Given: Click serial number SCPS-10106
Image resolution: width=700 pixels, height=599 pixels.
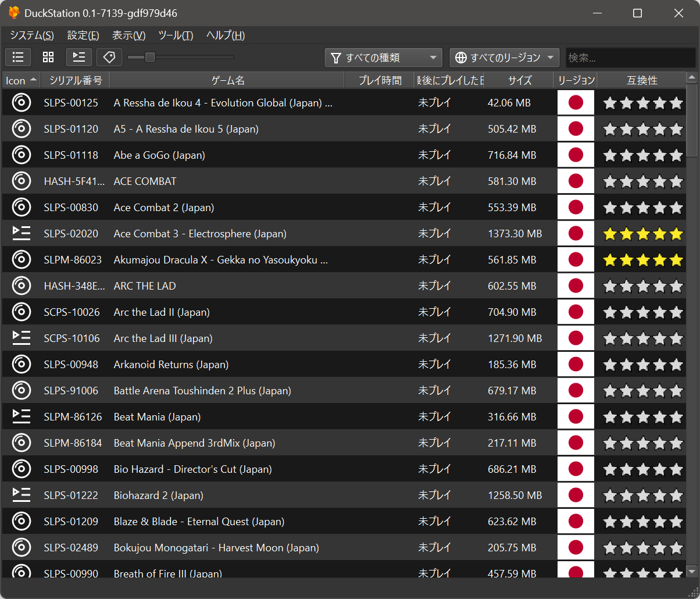Looking at the screenshot, I should (x=72, y=338).
